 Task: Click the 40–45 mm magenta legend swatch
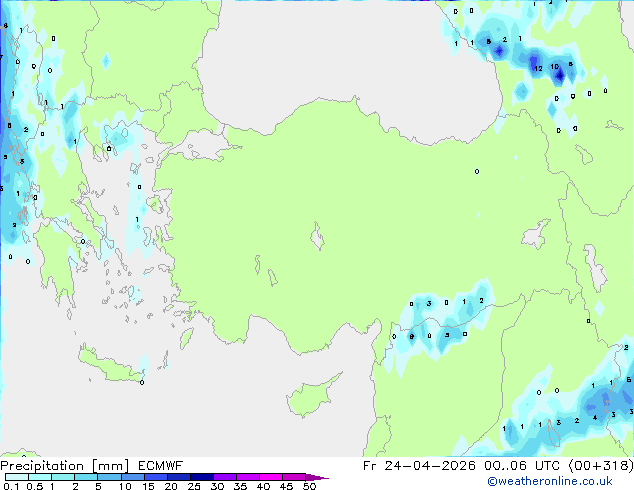click(271, 477)
